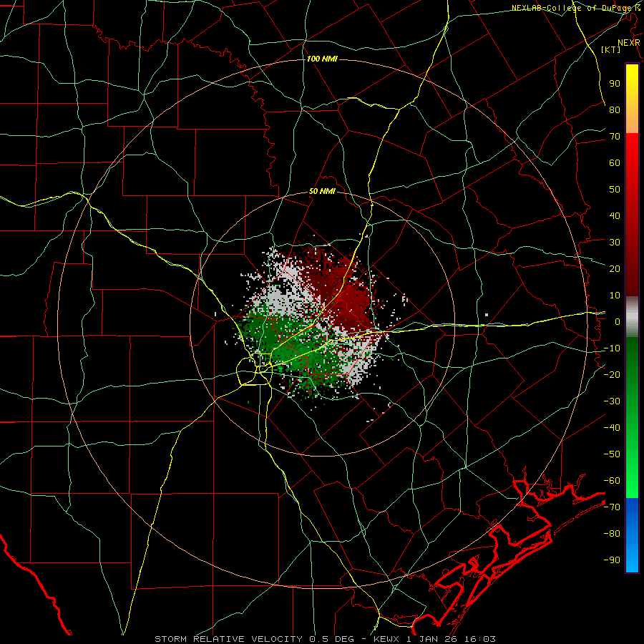Click the 50 value on the velocity scale
Image resolution: width=644 pixels, height=644 pixels.
(615, 190)
